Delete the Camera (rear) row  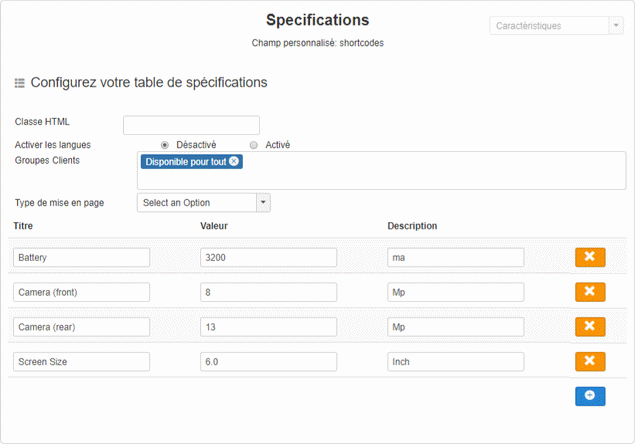pyautogui.click(x=590, y=327)
